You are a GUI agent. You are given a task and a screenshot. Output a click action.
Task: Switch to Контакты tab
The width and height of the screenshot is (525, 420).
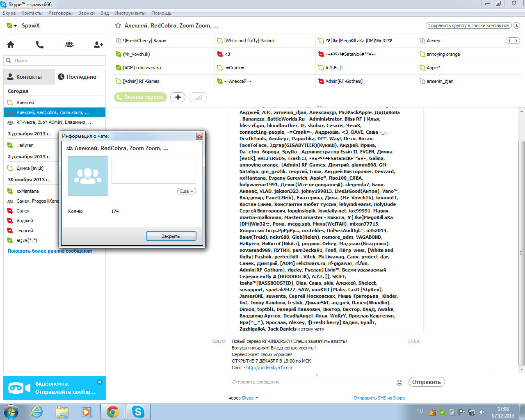(29, 77)
